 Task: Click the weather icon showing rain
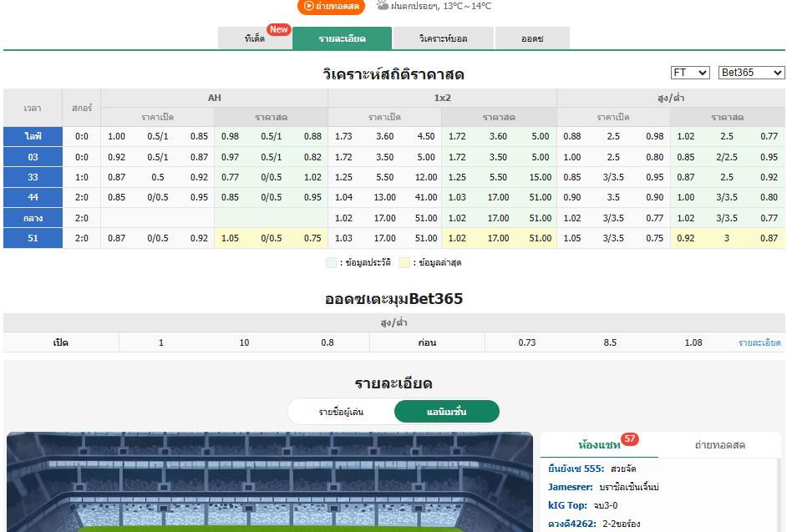click(x=380, y=8)
